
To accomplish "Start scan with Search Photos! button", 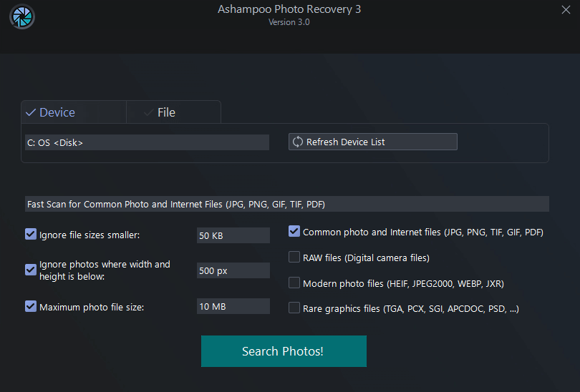I will click(x=284, y=351).
